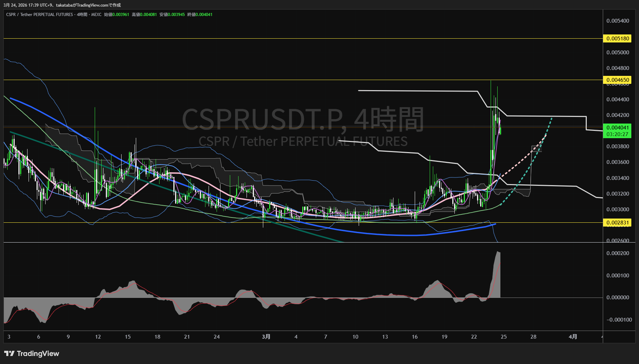
Task: Click the 4月 label on the time axis
Action: coord(573,337)
